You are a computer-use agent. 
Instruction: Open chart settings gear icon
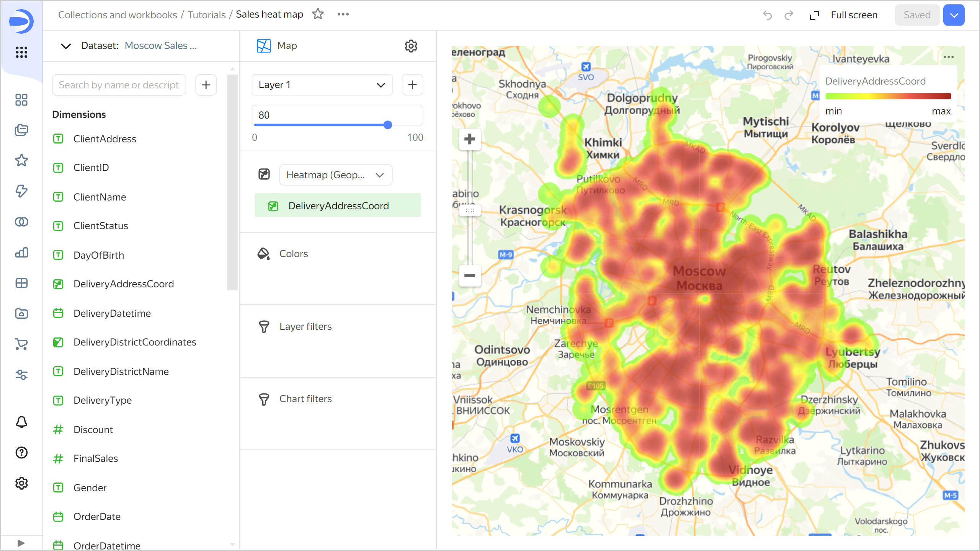click(411, 46)
